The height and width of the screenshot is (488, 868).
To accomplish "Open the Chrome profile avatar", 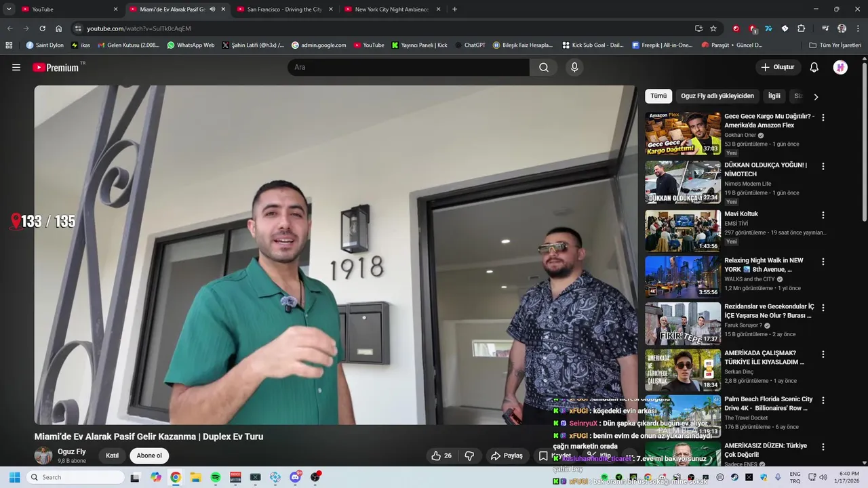I will click(x=842, y=28).
